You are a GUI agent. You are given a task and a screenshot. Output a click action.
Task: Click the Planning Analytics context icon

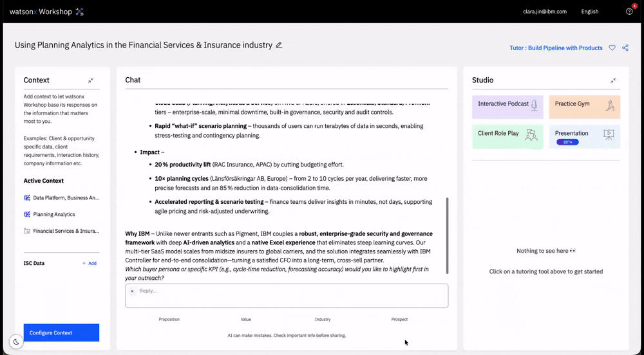click(x=27, y=214)
